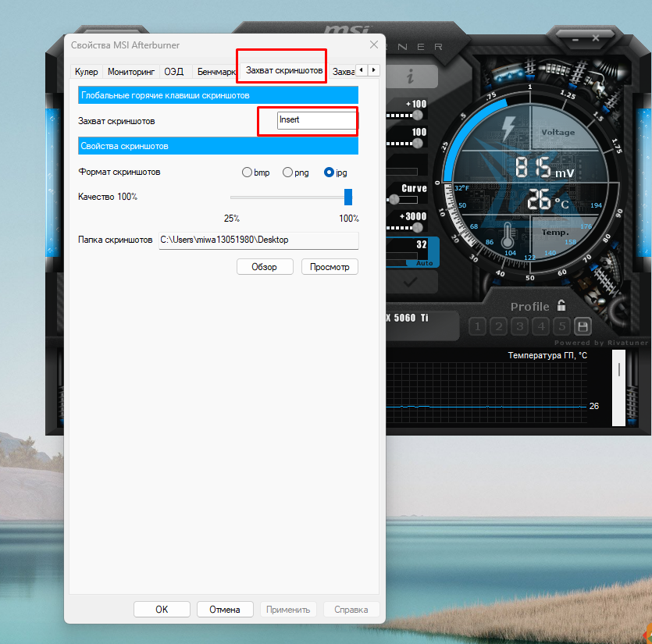652x644 pixels.
Task: Click the Папка скриншотов path field
Action: click(x=258, y=240)
